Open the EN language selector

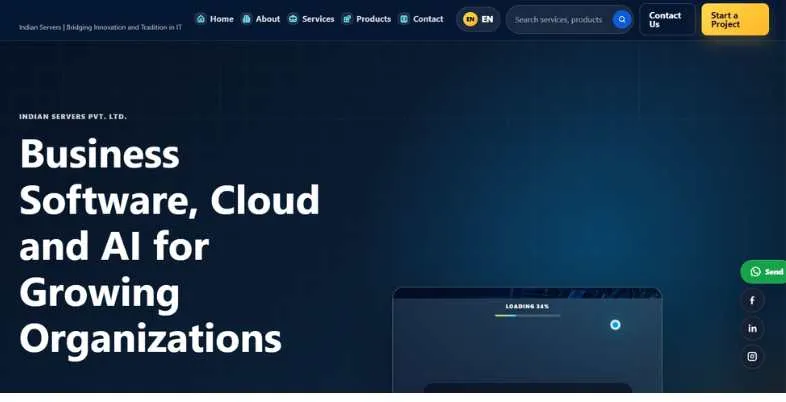tap(478, 20)
